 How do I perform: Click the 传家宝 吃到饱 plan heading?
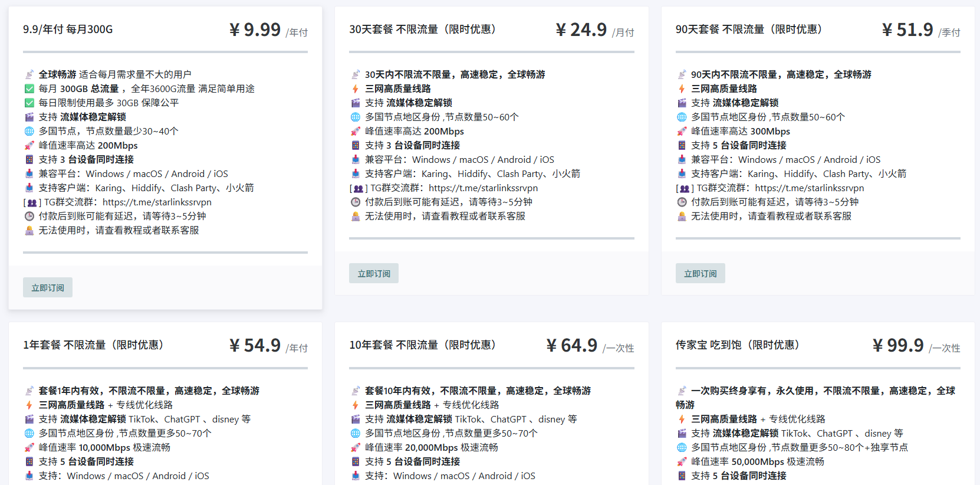click(737, 345)
